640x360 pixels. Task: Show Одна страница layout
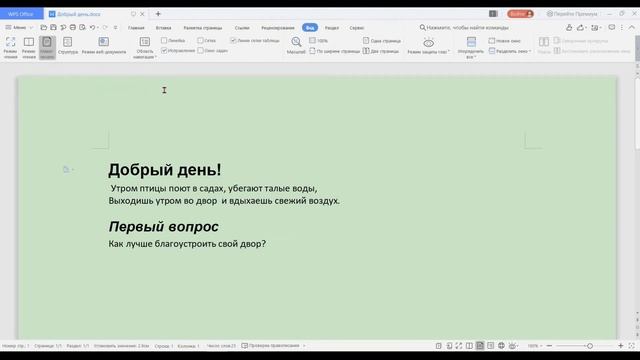382,40
